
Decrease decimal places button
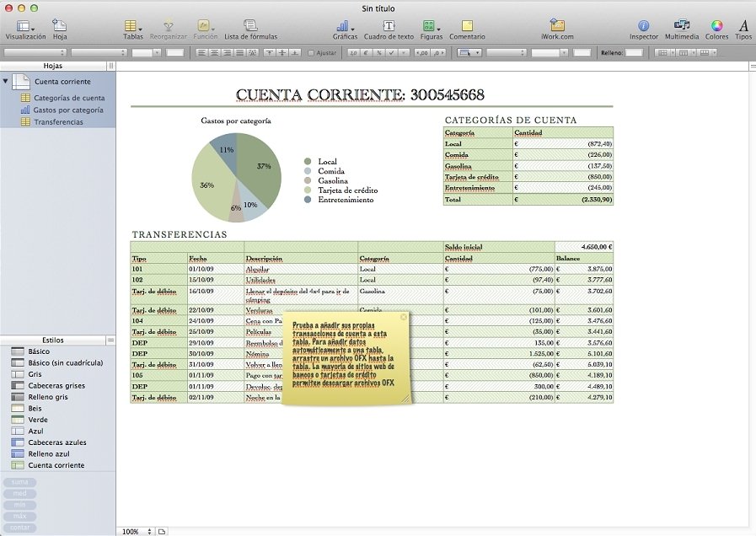coord(422,52)
